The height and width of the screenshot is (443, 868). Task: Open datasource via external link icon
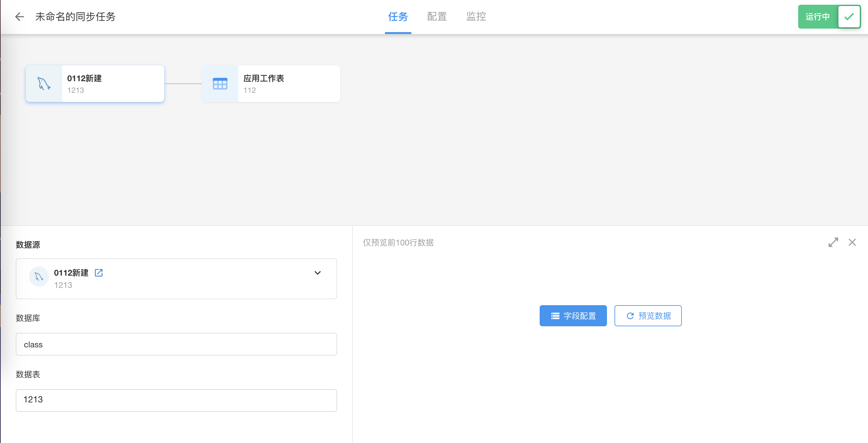(99, 272)
